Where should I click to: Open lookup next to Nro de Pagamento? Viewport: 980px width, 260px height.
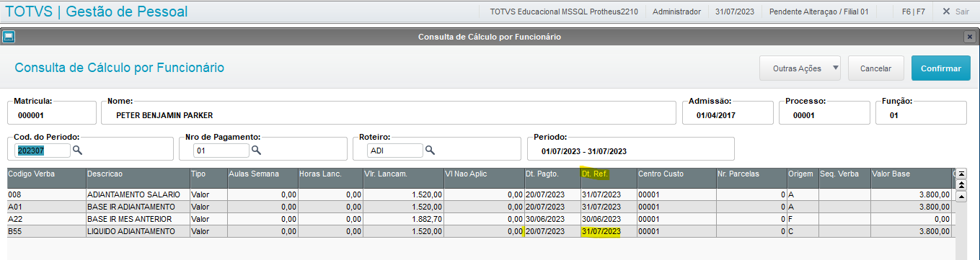pos(255,151)
